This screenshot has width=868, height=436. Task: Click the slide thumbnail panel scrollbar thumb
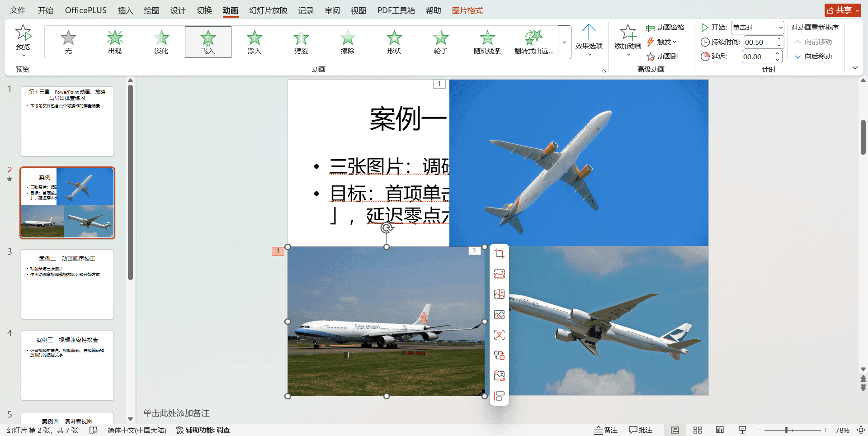[x=130, y=182]
